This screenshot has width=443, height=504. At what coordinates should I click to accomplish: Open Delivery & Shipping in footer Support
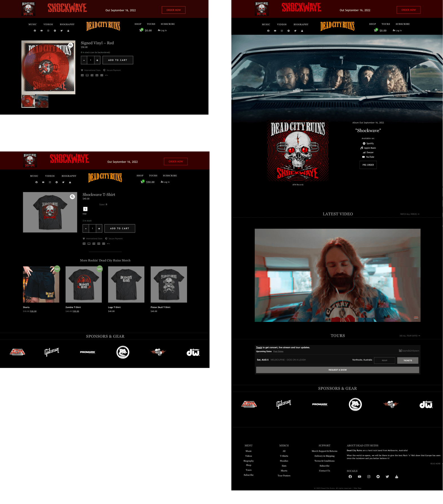tap(325, 456)
